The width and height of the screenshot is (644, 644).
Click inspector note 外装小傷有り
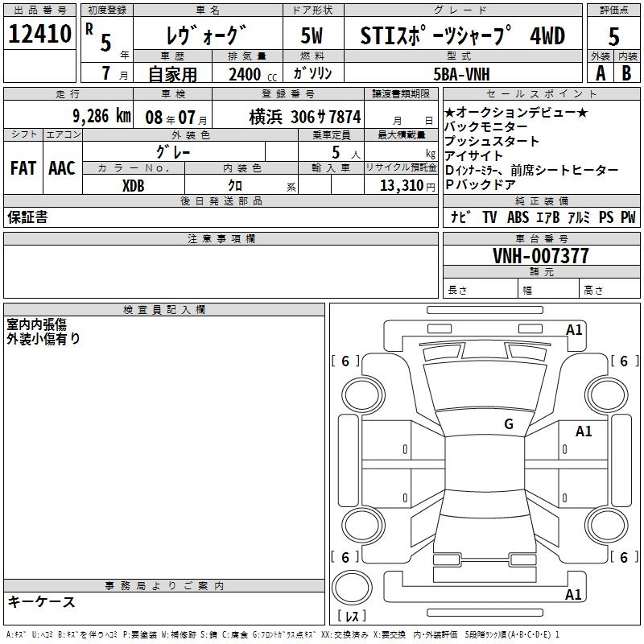pyautogui.click(x=43, y=338)
